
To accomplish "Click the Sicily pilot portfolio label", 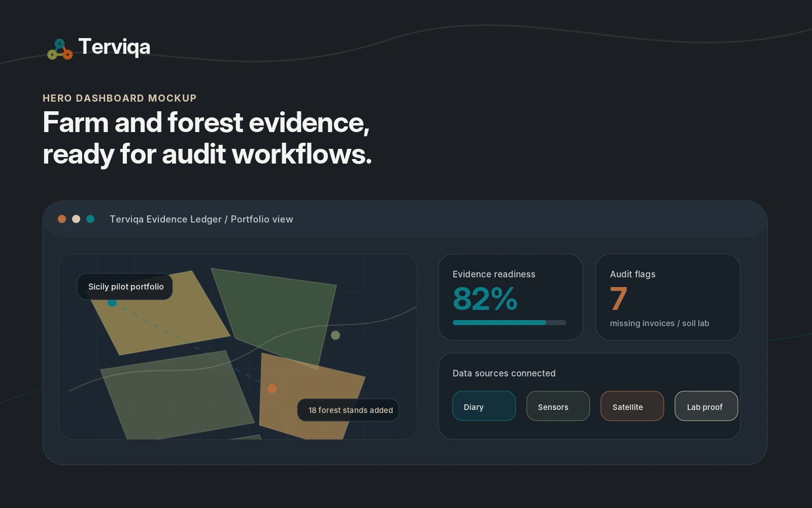I will [x=125, y=287].
